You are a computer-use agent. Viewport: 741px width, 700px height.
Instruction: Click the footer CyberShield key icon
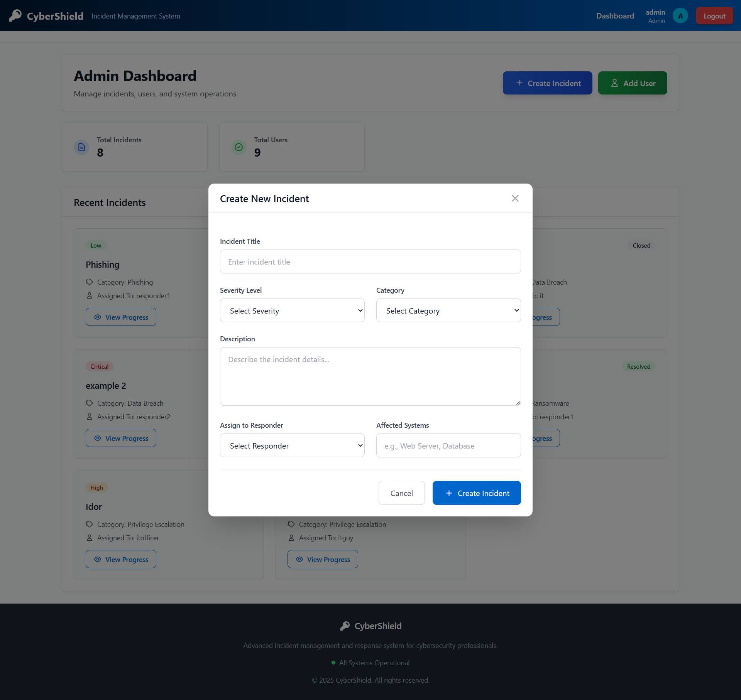point(345,626)
